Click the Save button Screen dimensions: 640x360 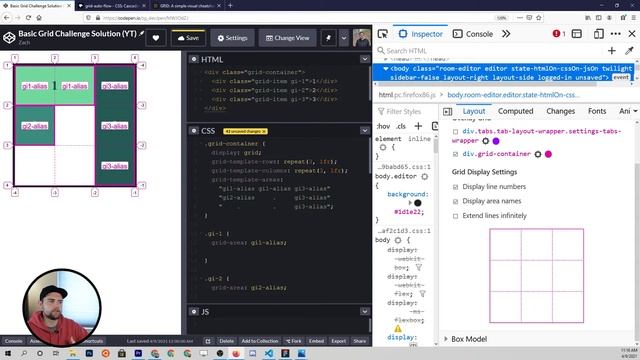click(188, 38)
